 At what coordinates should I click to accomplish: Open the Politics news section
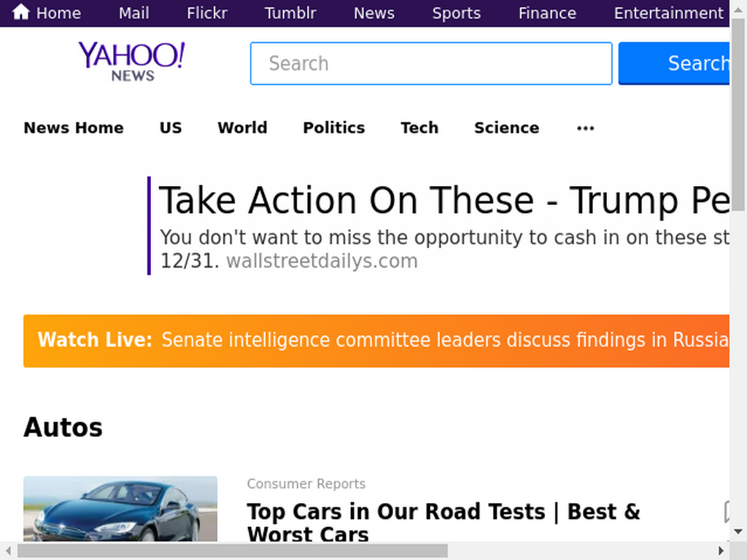(334, 128)
